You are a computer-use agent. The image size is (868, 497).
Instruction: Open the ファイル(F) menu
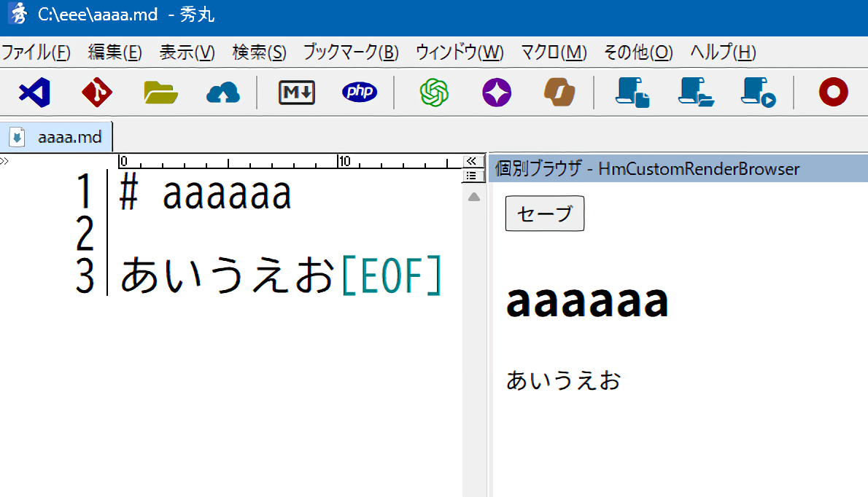coord(36,52)
